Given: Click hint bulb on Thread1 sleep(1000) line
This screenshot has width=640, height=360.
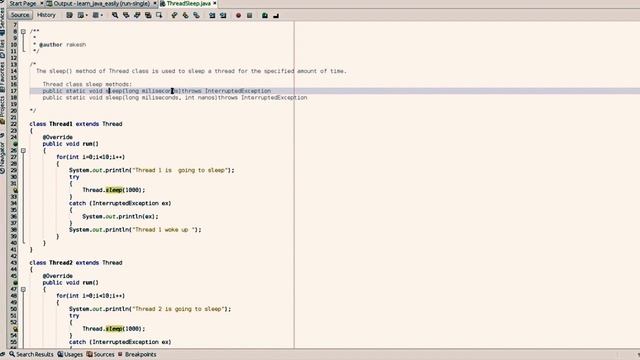Looking at the screenshot, I should [x=15, y=190].
